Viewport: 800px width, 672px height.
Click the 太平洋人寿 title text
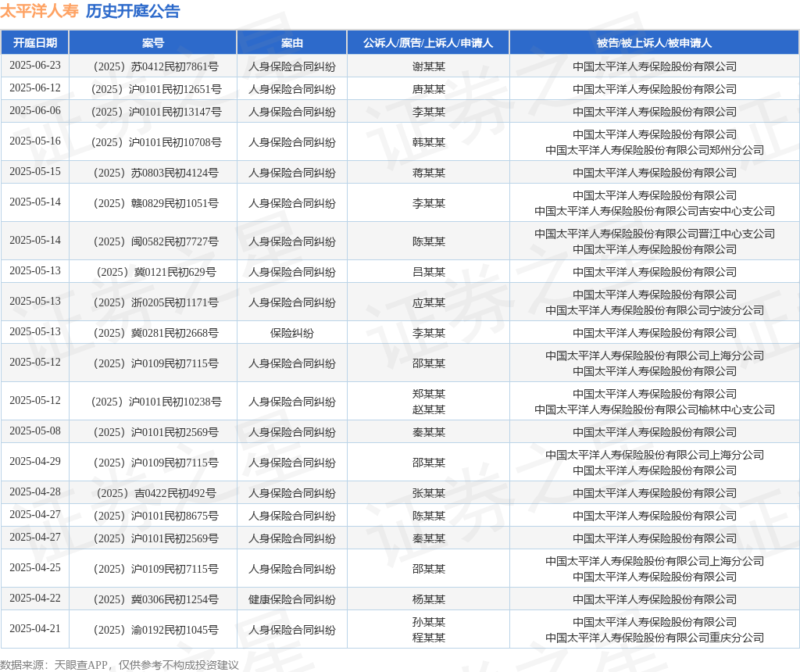pyautogui.click(x=39, y=11)
